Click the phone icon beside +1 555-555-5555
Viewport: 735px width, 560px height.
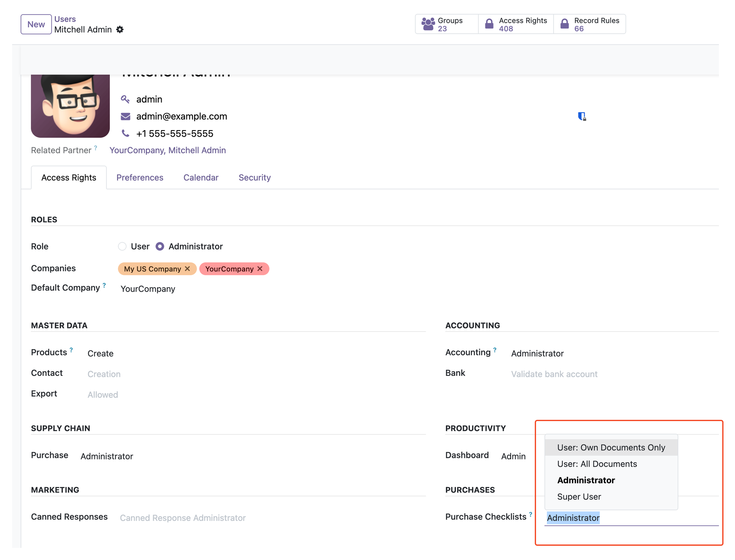point(125,133)
